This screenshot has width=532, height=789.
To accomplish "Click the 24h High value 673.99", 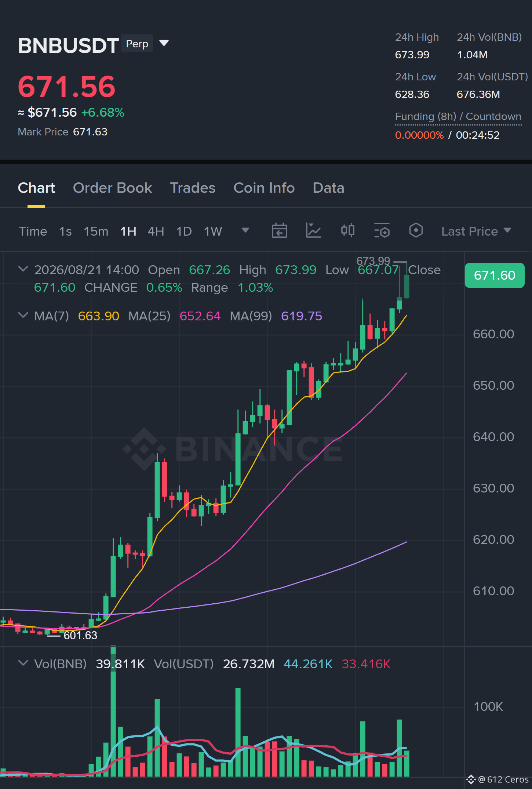I will [412, 55].
